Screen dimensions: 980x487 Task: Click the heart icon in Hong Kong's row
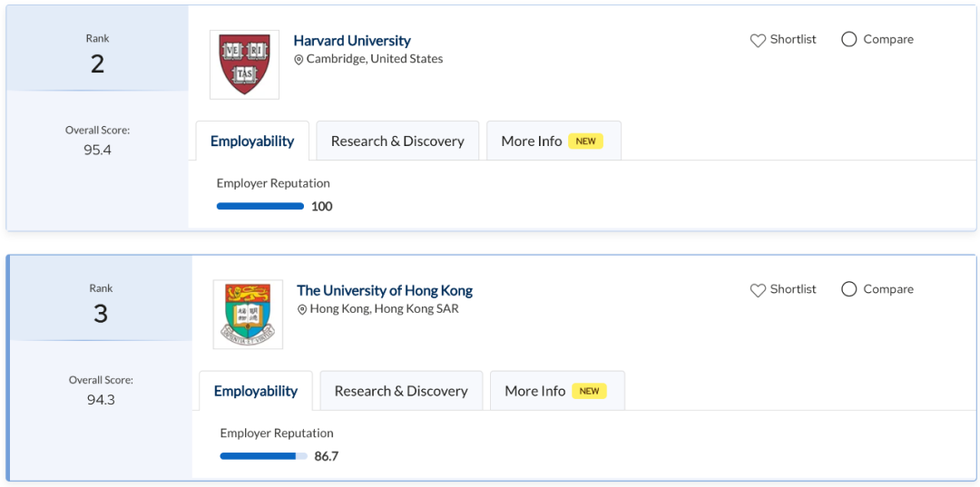pos(758,290)
